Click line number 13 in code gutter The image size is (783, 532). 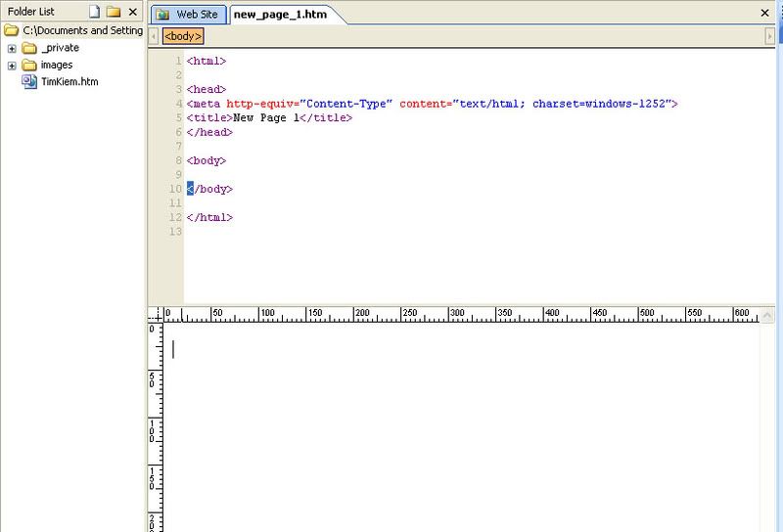pyautogui.click(x=175, y=232)
